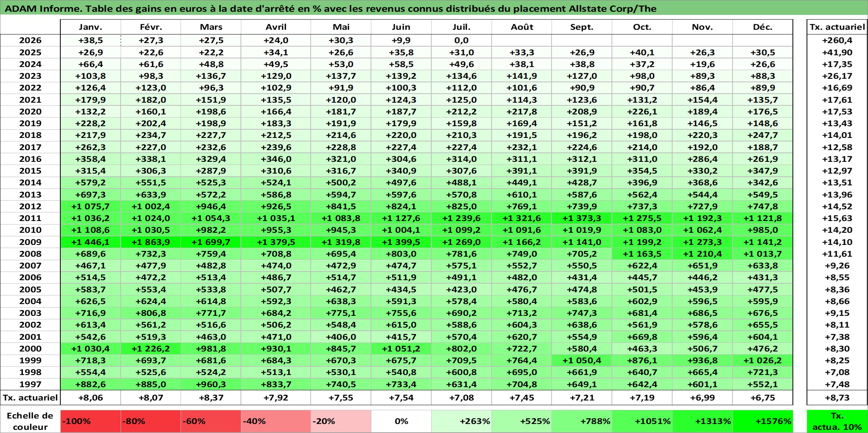868x433 pixels.
Task: Click the 'Juin' column header
Action: pyautogui.click(x=401, y=27)
